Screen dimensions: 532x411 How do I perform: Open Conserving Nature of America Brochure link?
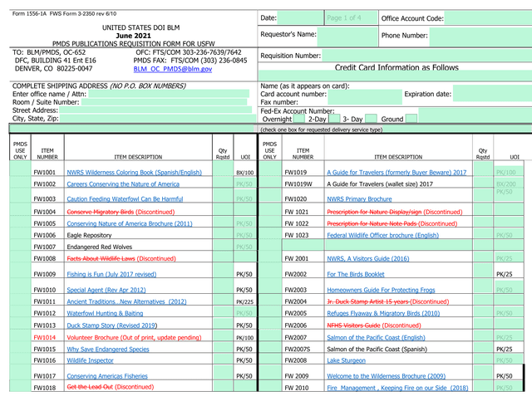(x=130, y=223)
